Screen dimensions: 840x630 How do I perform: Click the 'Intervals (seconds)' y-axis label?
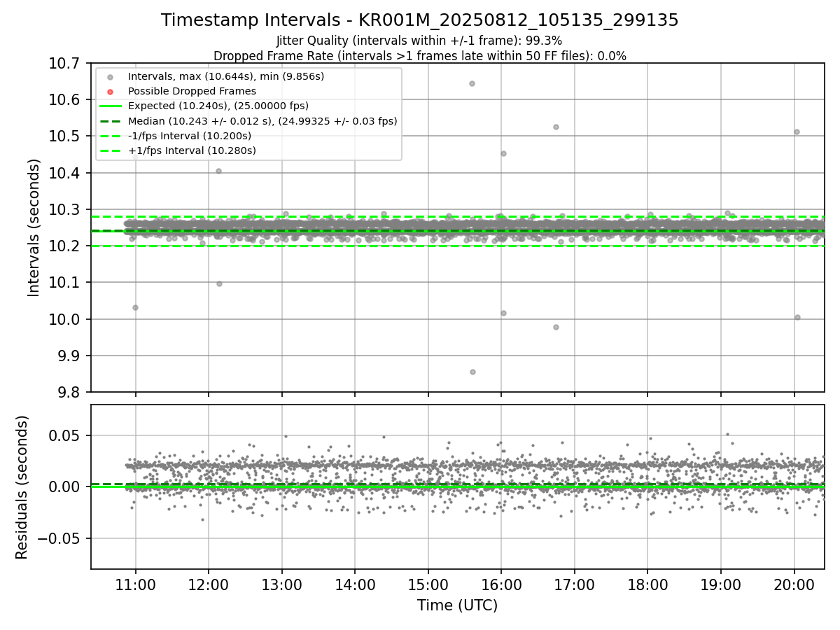coord(34,227)
